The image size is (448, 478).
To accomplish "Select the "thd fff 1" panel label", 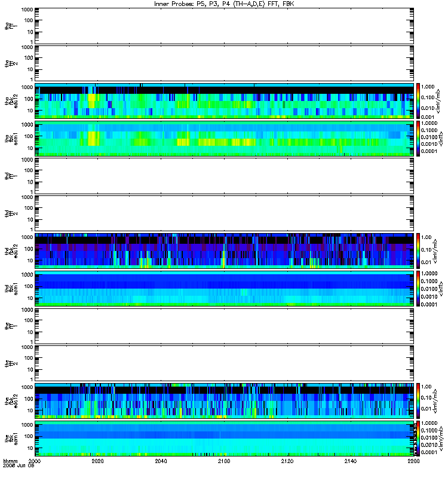I will [11, 176].
